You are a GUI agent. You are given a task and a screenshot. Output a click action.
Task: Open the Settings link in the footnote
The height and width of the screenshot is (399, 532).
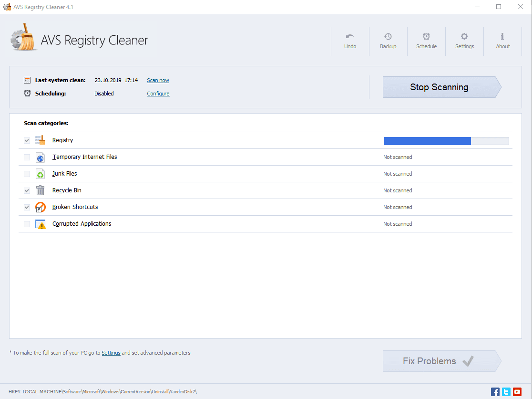(111, 353)
